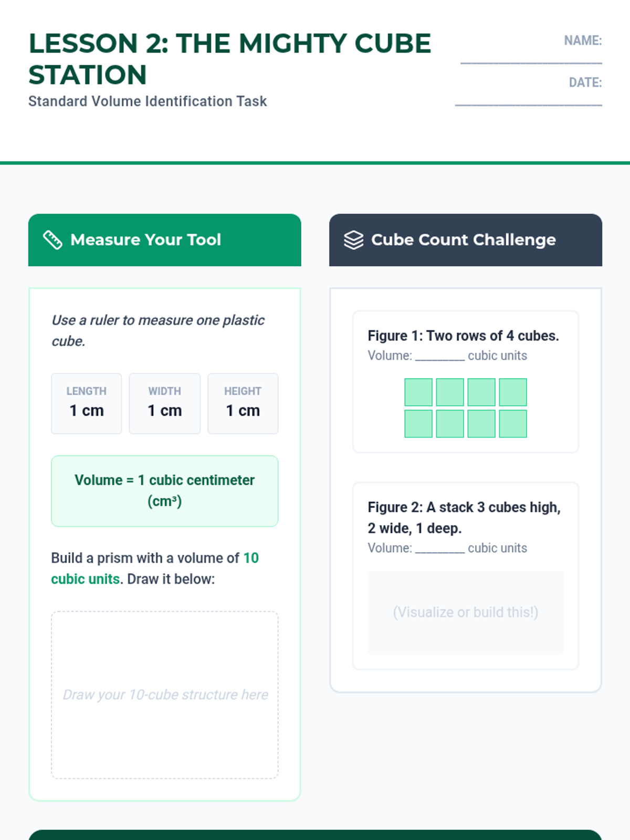Click the green '10 cubic units' text
The height and width of the screenshot is (840, 630).
pyautogui.click(x=155, y=568)
